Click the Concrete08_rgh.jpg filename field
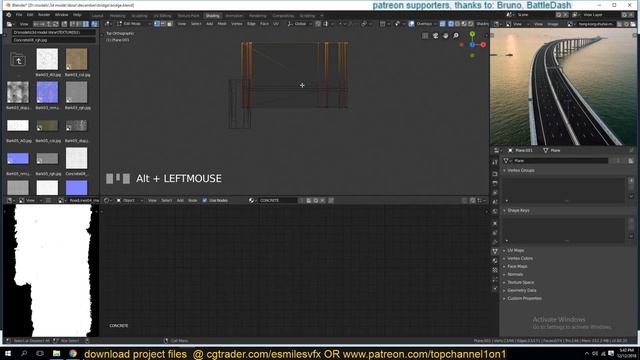This screenshot has height=360, width=640. (x=53, y=40)
